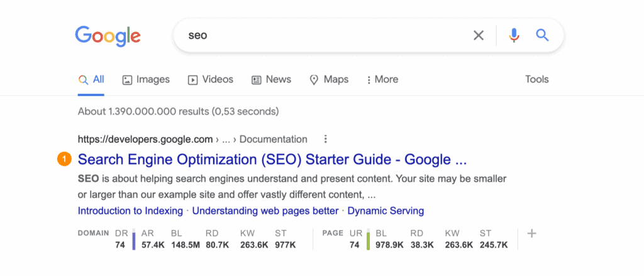
Task: Open the News tab
Action: pos(271,80)
